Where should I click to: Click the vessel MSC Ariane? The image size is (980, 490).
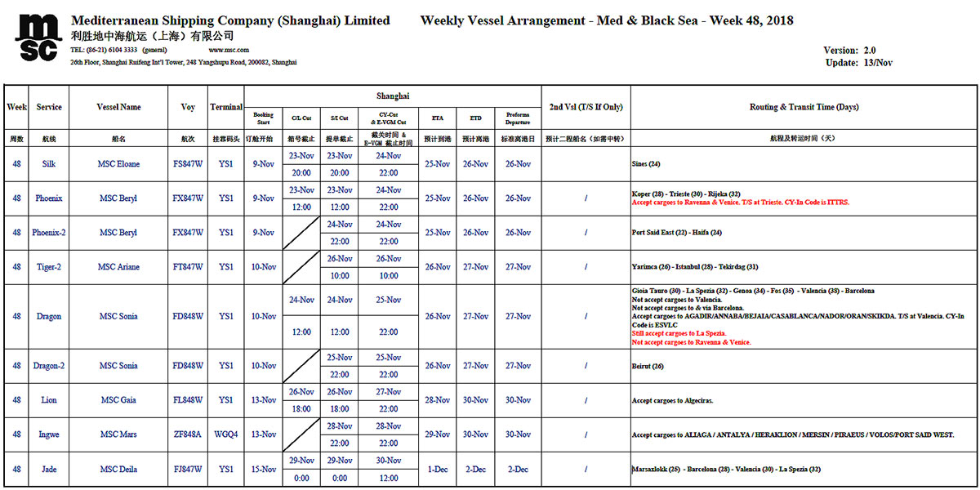click(118, 267)
